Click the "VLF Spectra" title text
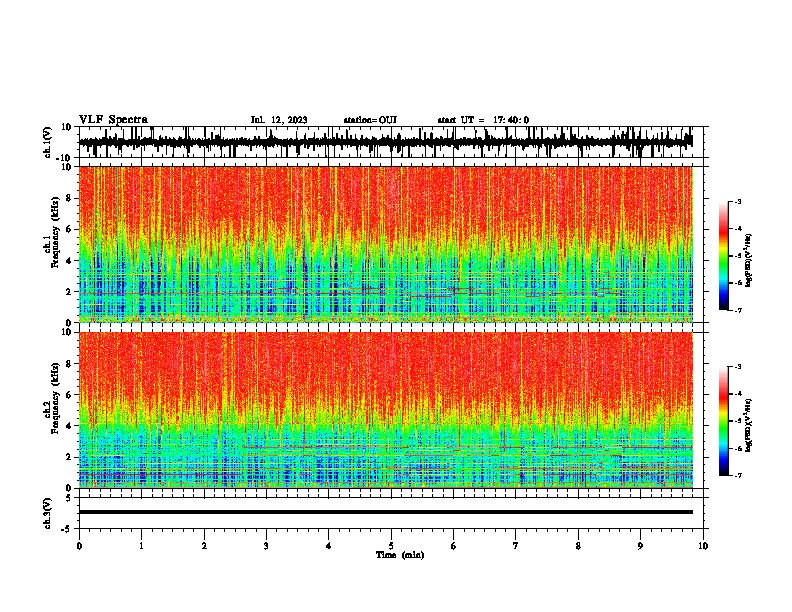 pyautogui.click(x=113, y=119)
